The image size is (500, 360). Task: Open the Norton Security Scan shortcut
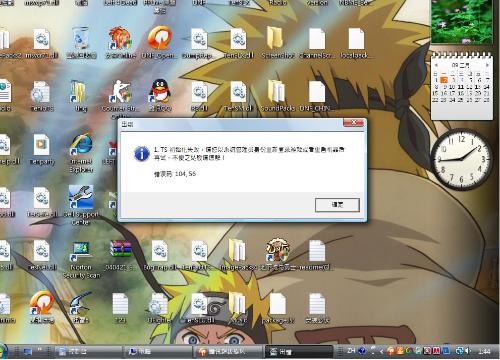81,259
